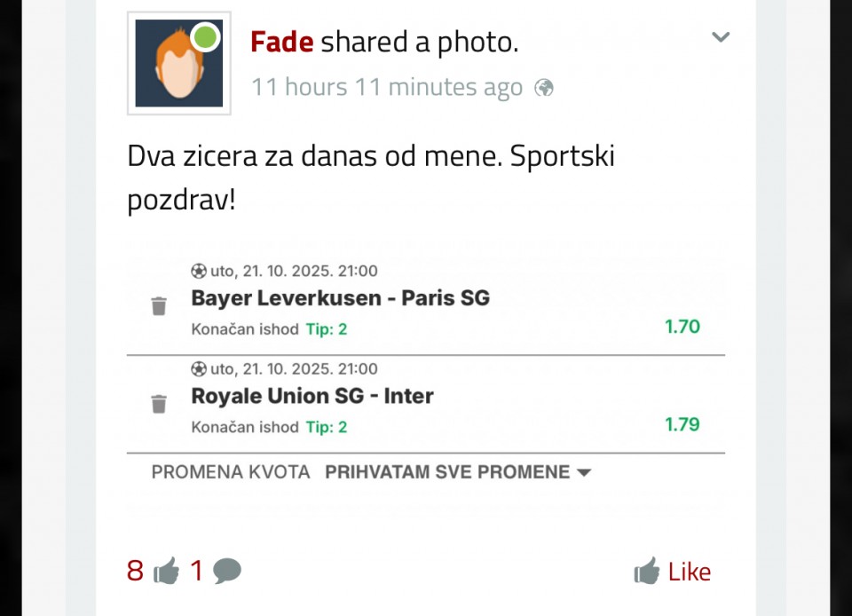Open the 11 hours 11 minutes ago timestamp
This screenshot has height=616, width=852.
[x=387, y=87]
